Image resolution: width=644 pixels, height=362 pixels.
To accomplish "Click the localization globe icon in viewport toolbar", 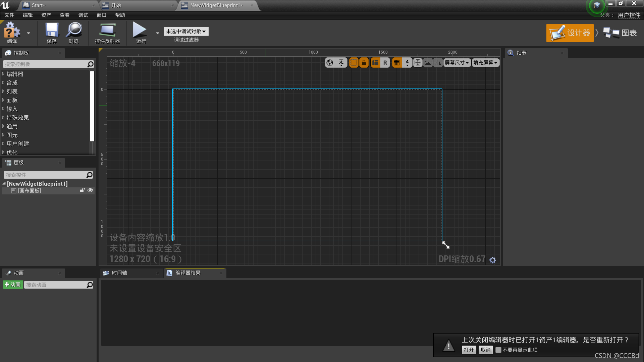I will pyautogui.click(x=330, y=63).
